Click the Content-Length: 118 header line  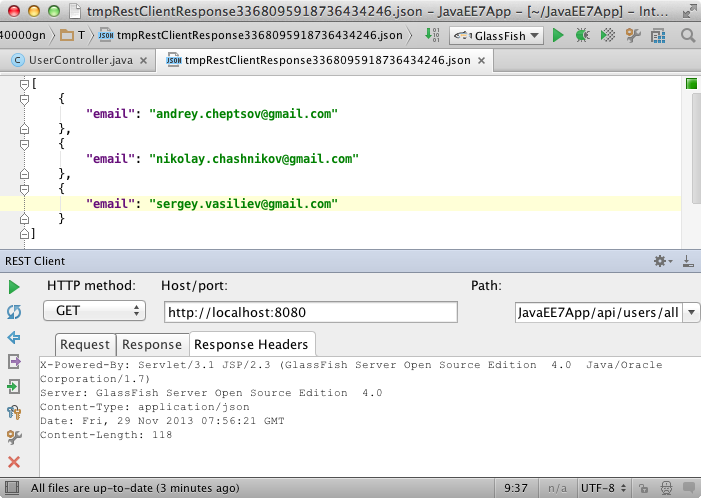click(x=106, y=435)
